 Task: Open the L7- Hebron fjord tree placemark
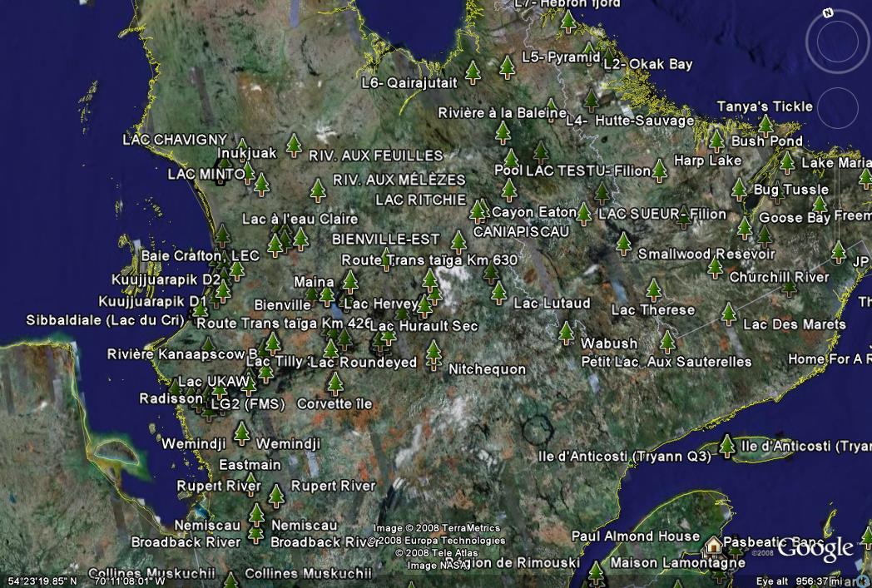pos(568,21)
